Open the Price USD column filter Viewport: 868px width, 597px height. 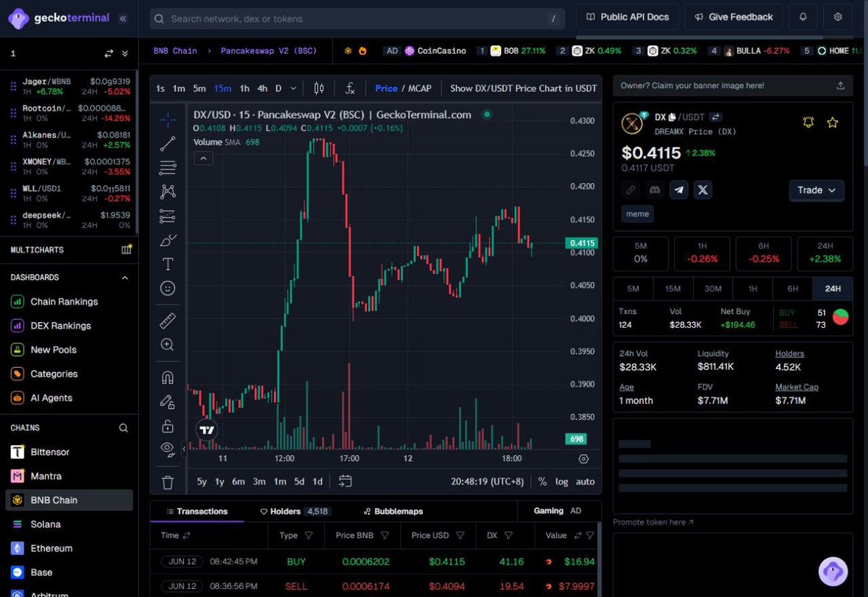[459, 535]
